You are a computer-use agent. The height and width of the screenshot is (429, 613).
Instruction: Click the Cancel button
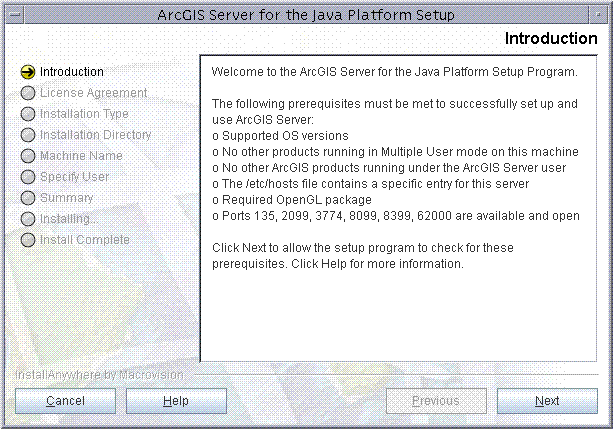pyautogui.click(x=65, y=401)
